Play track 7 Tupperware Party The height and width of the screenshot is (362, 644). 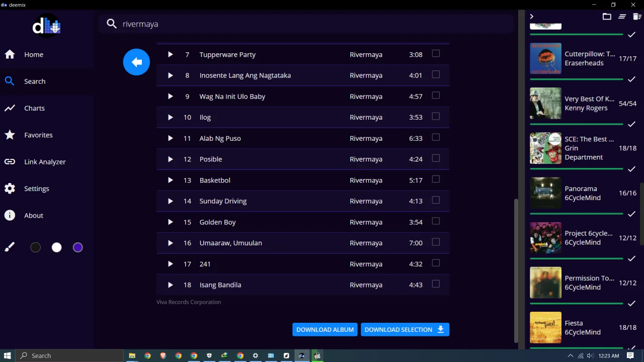(x=170, y=54)
